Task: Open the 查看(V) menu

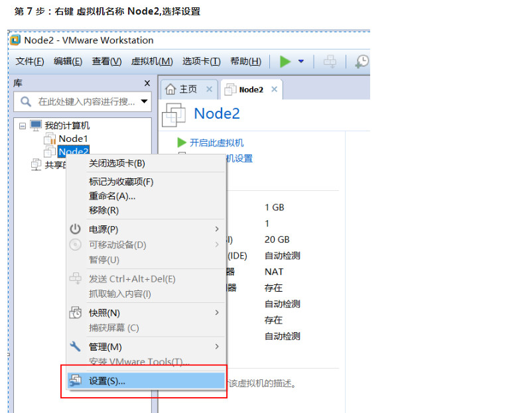Action: tap(107, 62)
